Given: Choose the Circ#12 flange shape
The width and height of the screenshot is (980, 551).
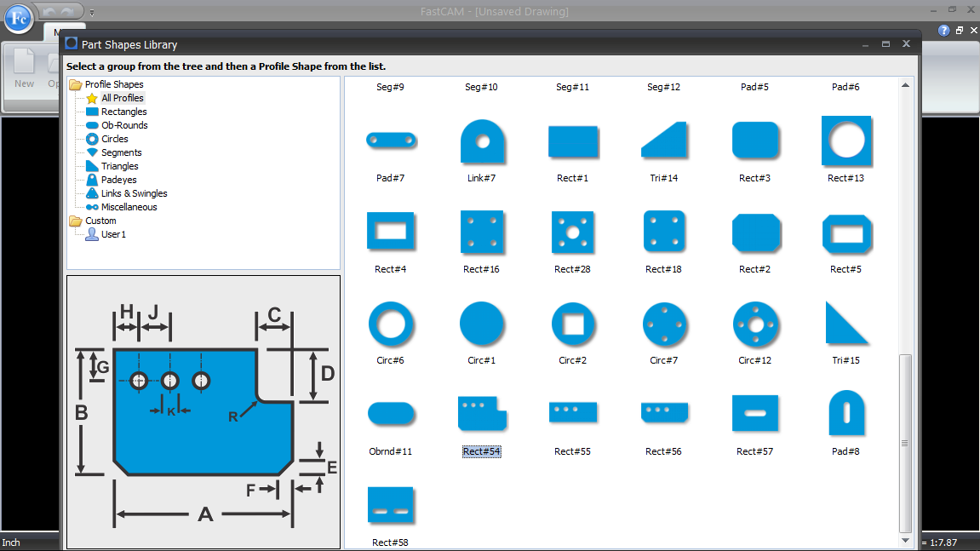Looking at the screenshot, I should click(x=756, y=324).
